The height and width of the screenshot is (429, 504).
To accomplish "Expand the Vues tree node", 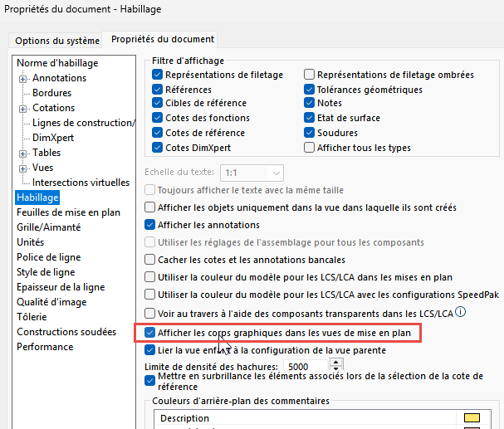I will click(23, 168).
